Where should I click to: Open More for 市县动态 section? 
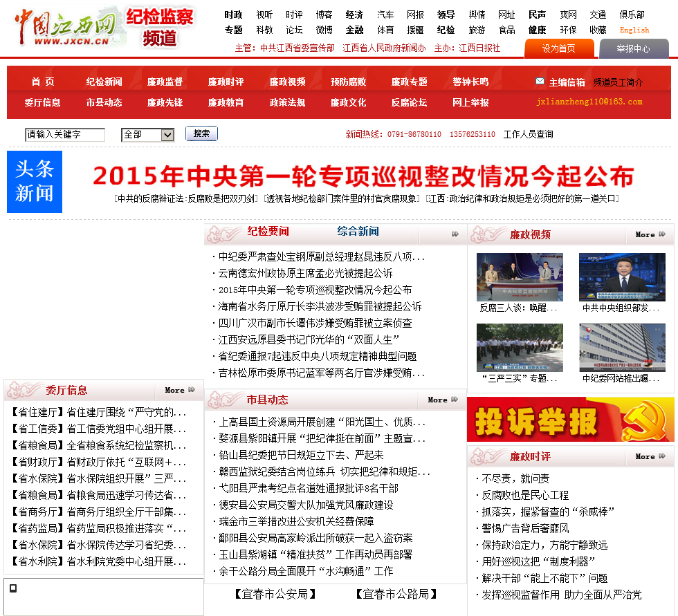[443, 400]
